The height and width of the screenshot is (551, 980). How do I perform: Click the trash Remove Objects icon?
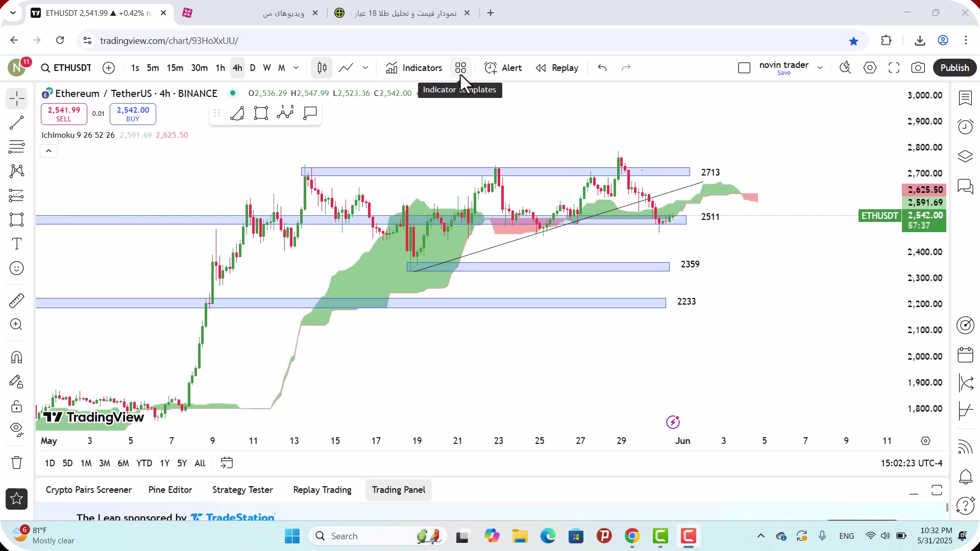16,463
